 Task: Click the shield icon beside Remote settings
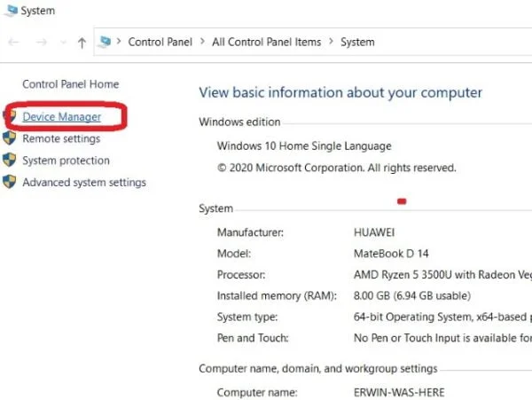9,138
